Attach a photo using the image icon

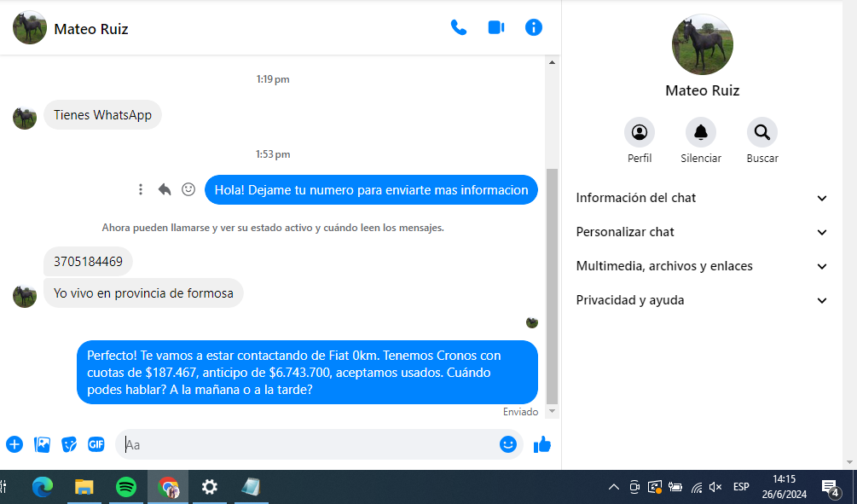tap(42, 444)
